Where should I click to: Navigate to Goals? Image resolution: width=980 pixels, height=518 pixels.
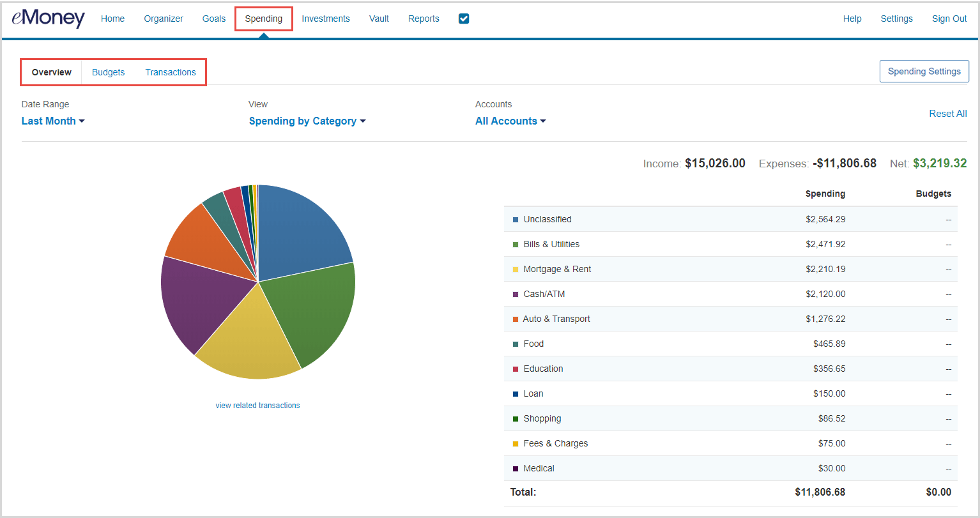tap(213, 19)
